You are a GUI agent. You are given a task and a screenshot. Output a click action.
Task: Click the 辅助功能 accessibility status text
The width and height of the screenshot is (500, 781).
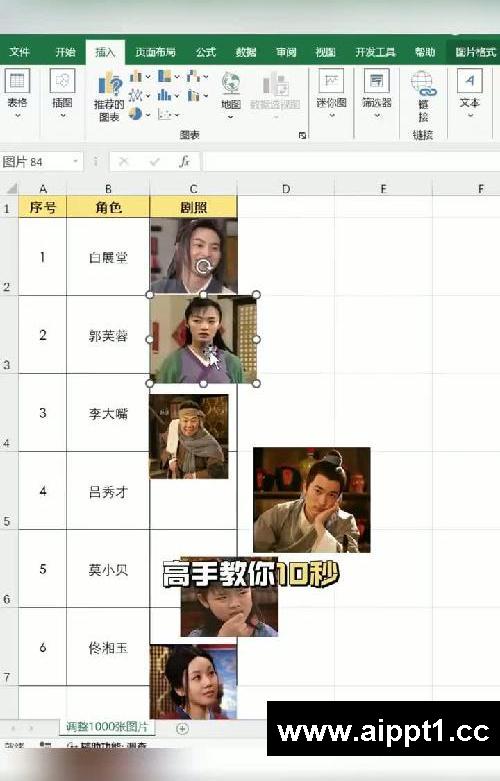[113, 746]
